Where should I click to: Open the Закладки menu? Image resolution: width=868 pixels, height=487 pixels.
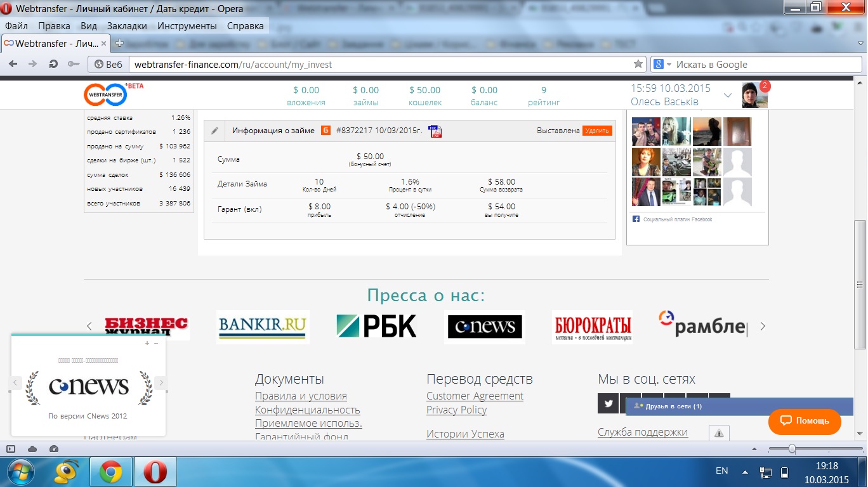click(127, 26)
